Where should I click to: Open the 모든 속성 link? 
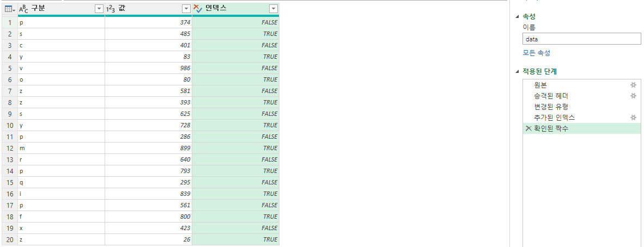(536, 53)
